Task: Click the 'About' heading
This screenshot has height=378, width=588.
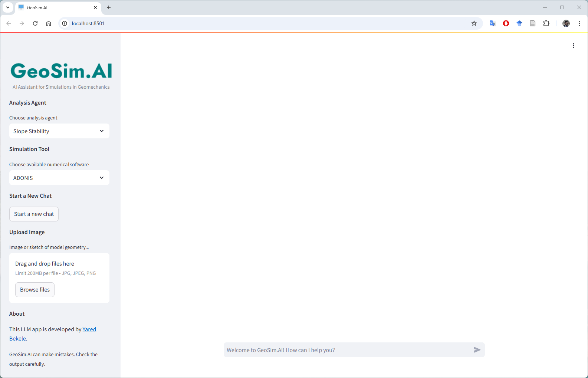Action: point(17,314)
